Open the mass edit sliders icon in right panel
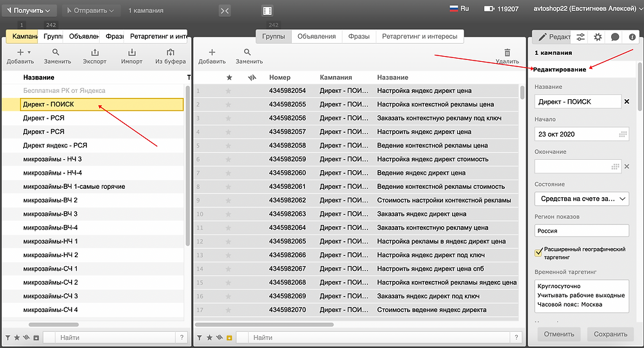644x348 pixels. [580, 37]
